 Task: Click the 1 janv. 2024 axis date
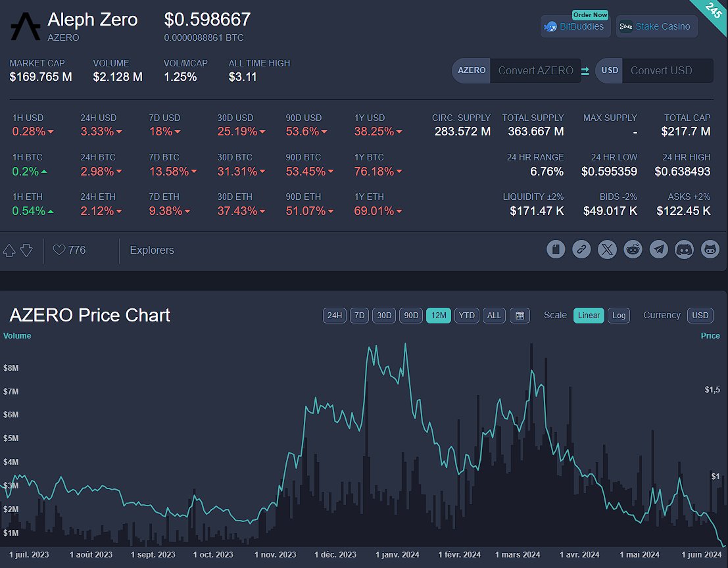[x=397, y=555]
